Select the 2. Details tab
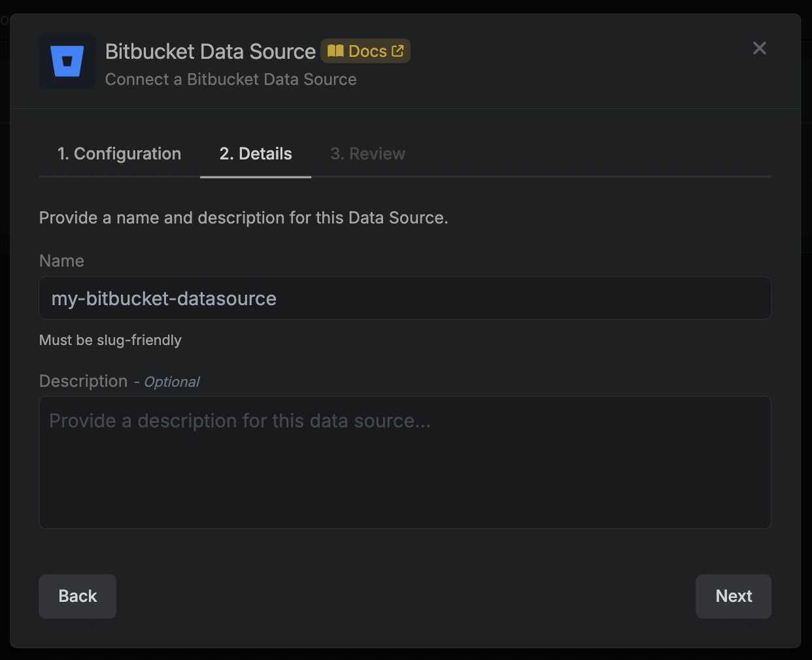This screenshot has height=660, width=812. point(256,154)
